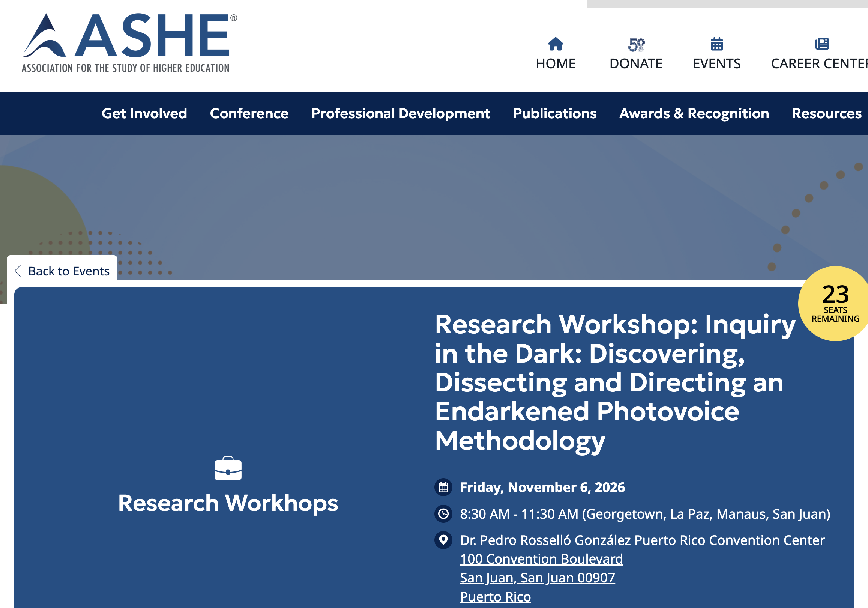Click the back chevron beside Back to Events
This screenshot has height=608, width=868.
pos(17,271)
